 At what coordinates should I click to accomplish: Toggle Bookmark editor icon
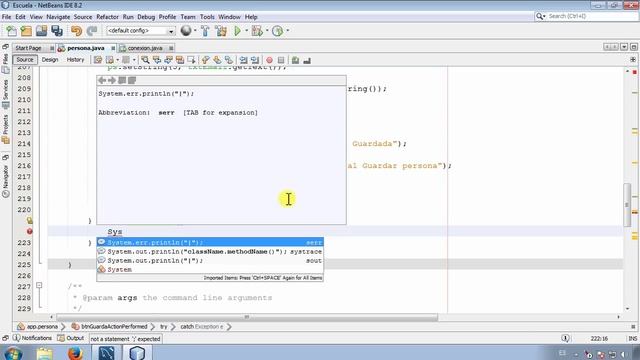point(229,60)
